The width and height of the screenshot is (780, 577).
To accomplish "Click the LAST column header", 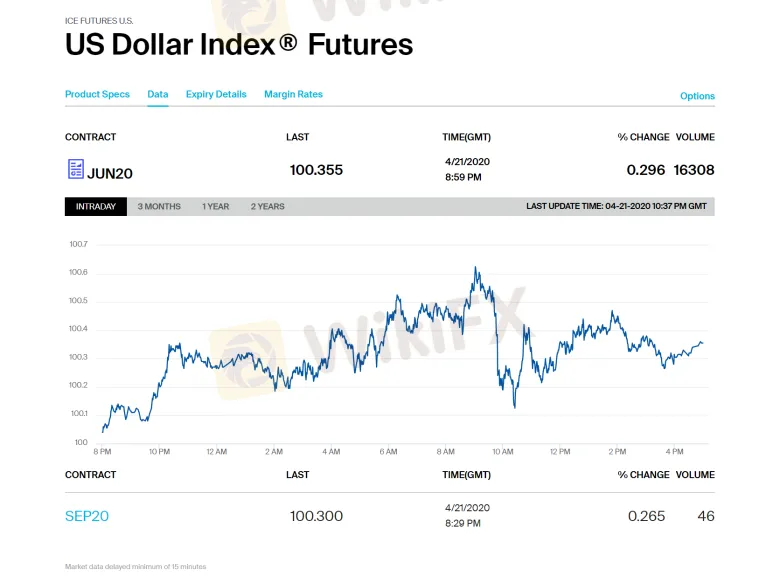I will pyautogui.click(x=297, y=137).
